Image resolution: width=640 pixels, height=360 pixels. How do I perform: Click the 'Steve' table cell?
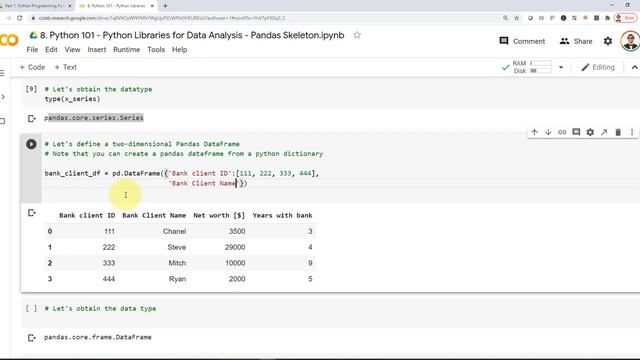(x=176, y=247)
